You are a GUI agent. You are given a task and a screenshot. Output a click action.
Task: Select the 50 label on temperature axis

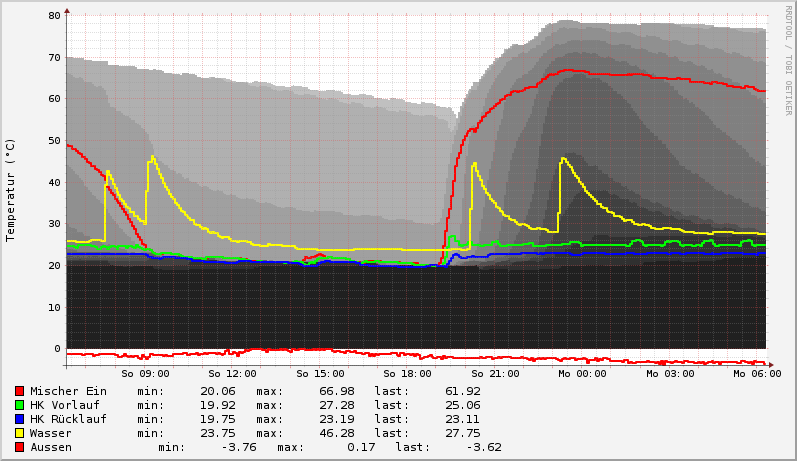click(54, 141)
